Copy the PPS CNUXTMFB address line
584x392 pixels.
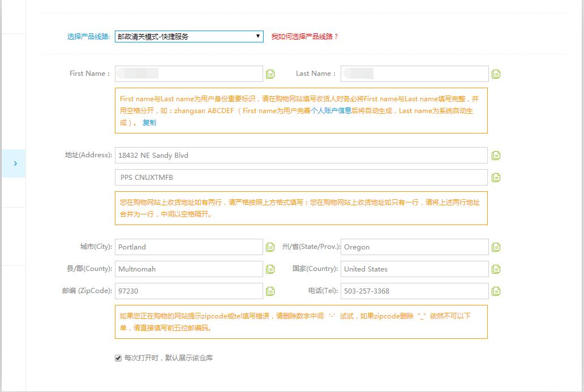coord(496,178)
